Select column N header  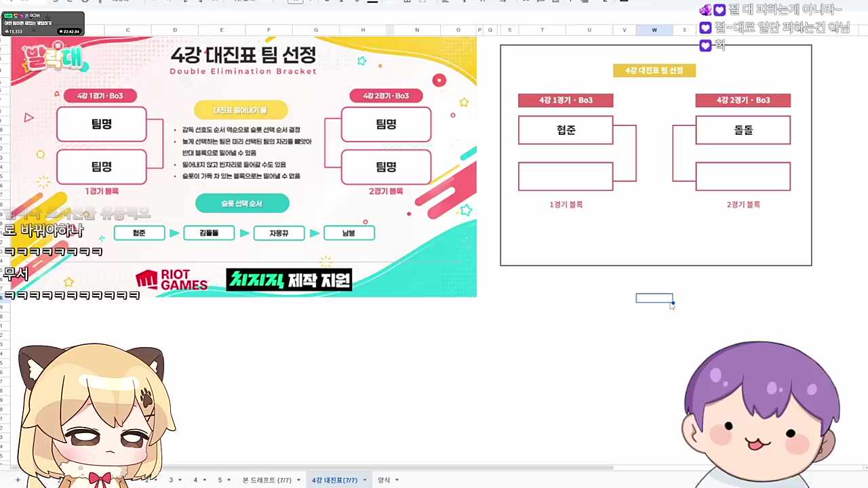416,30
